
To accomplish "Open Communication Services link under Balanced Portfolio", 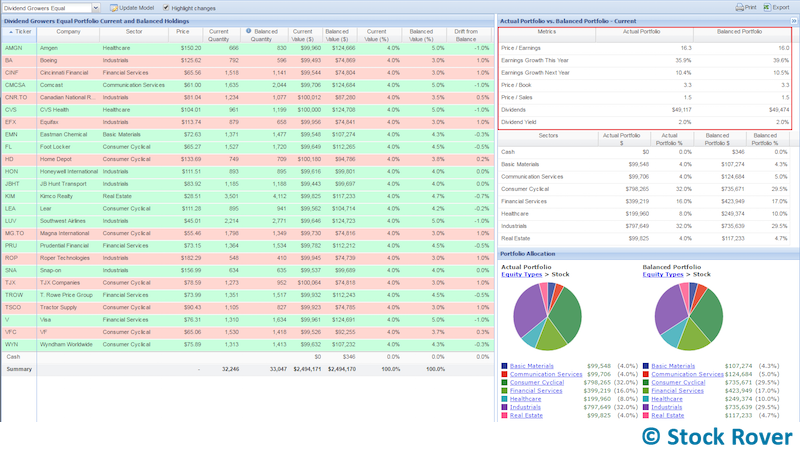I will point(687,374).
